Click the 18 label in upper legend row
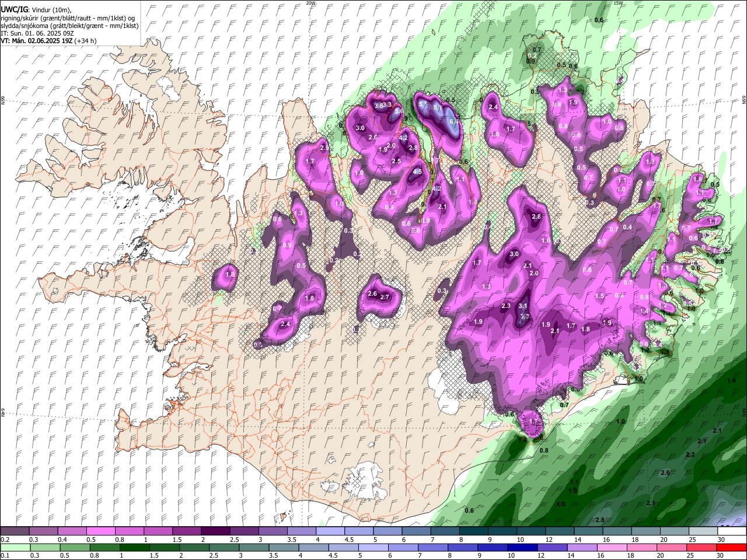This screenshot has height=560, width=747. [635, 540]
